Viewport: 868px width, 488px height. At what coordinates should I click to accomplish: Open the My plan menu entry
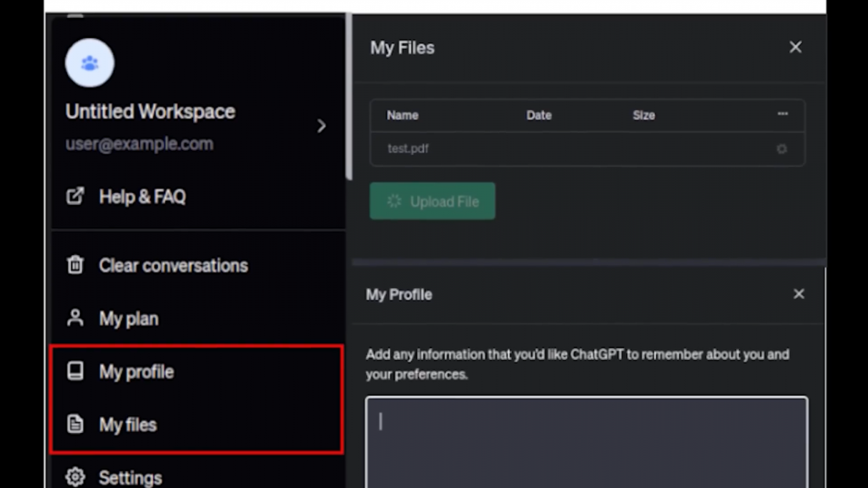128,319
